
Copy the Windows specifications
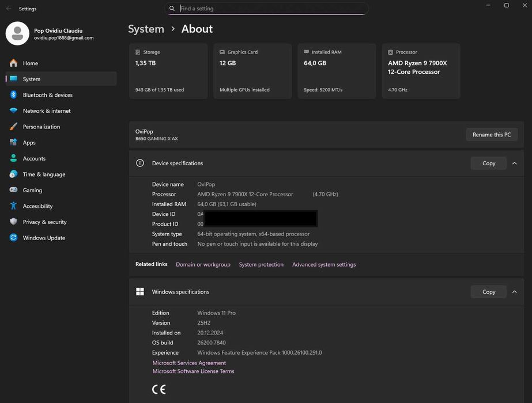(x=489, y=292)
